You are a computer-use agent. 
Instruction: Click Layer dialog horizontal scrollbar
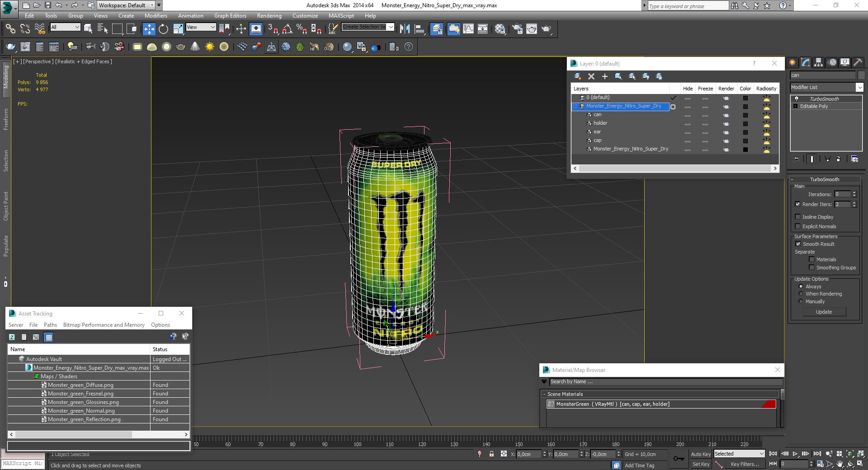tap(676, 168)
